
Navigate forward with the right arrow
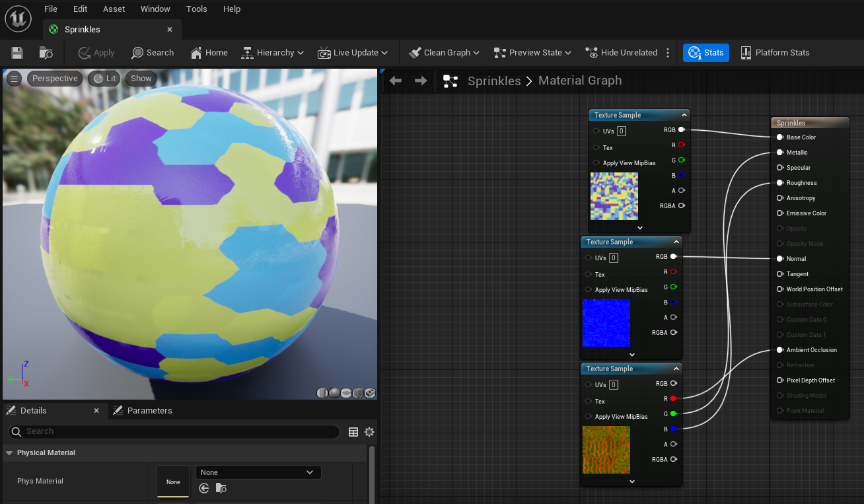click(x=421, y=81)
